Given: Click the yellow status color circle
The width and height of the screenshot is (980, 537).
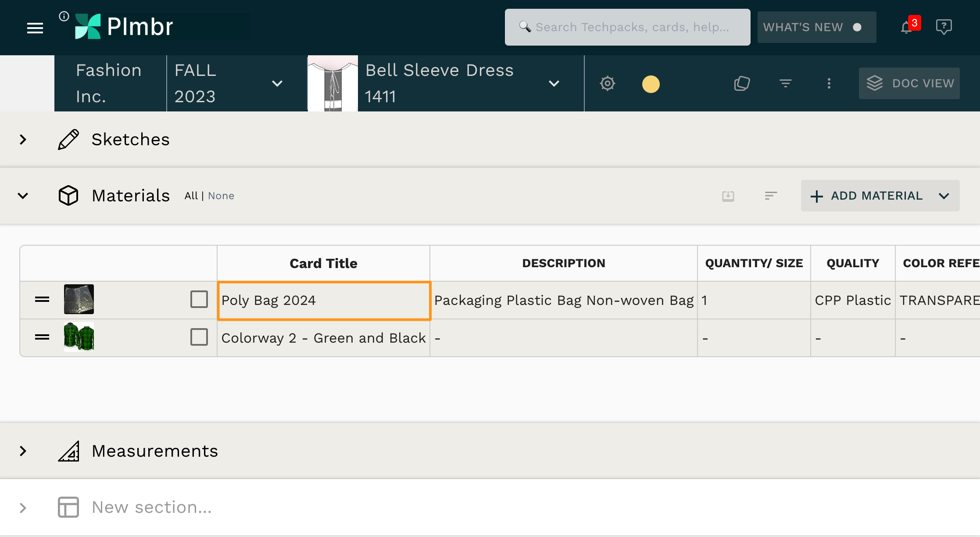Looking at the screenshot, I should 651,84.
